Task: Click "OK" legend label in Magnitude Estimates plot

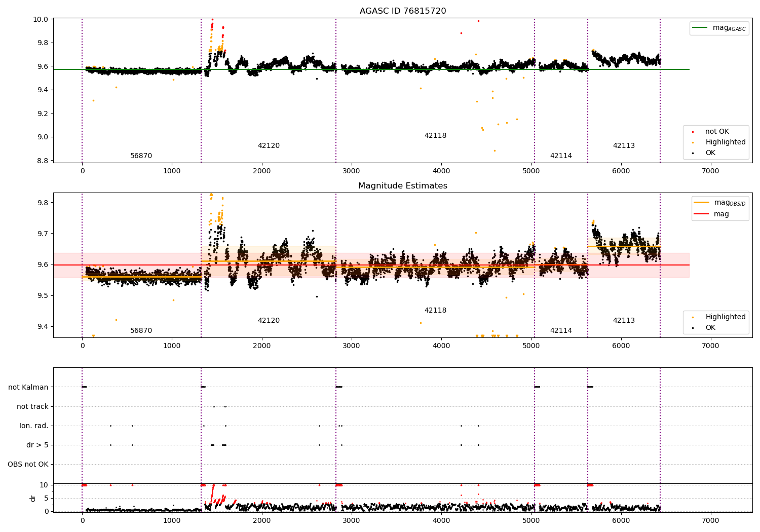Action: 710,328
